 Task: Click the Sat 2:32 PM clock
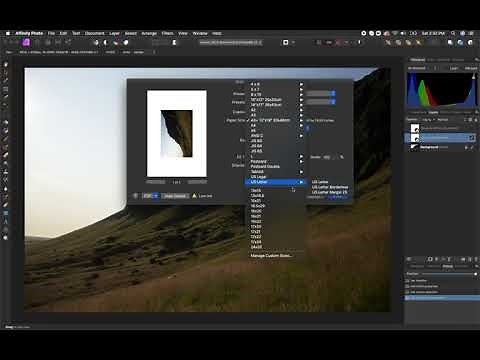pos(433,33)
